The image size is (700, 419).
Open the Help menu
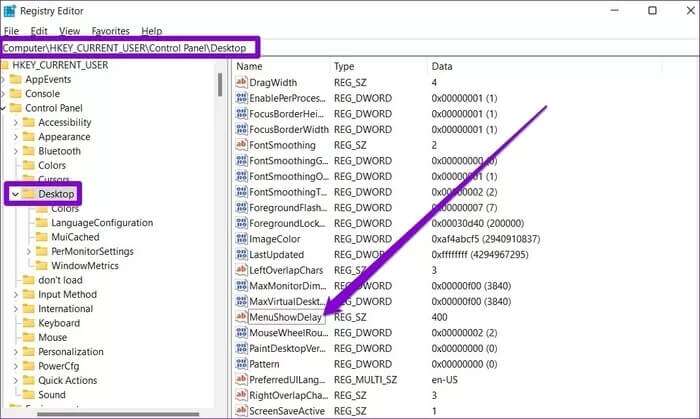(x=151, y=31)
